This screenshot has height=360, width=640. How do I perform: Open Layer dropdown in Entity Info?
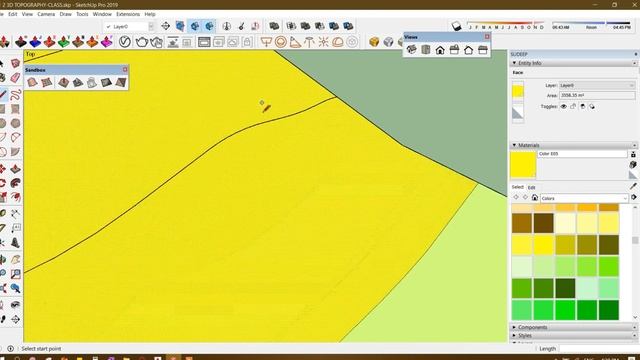(x=597, y=85)
